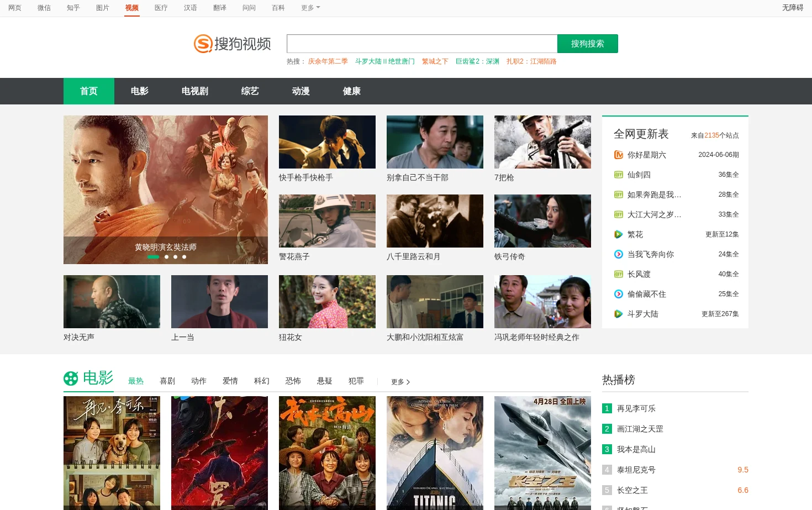Click the Sogou Video logo
812x510 pixels.
(232, 44)
